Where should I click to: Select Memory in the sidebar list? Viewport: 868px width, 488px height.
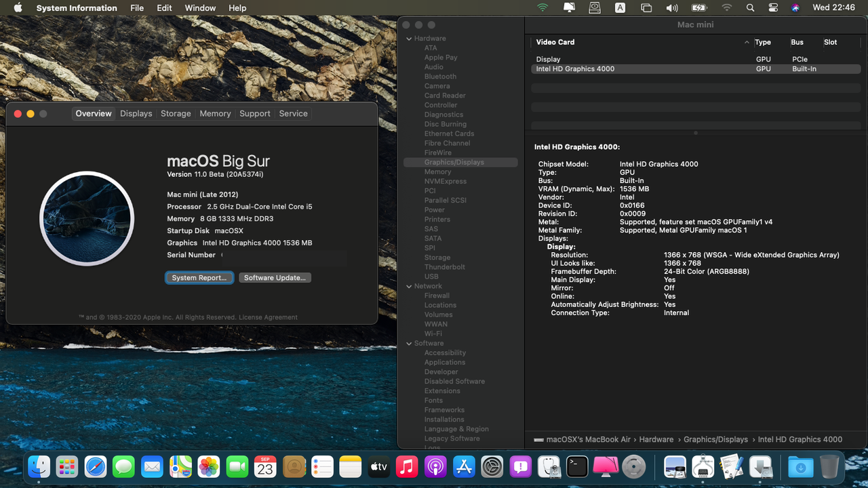coord(437,172)
